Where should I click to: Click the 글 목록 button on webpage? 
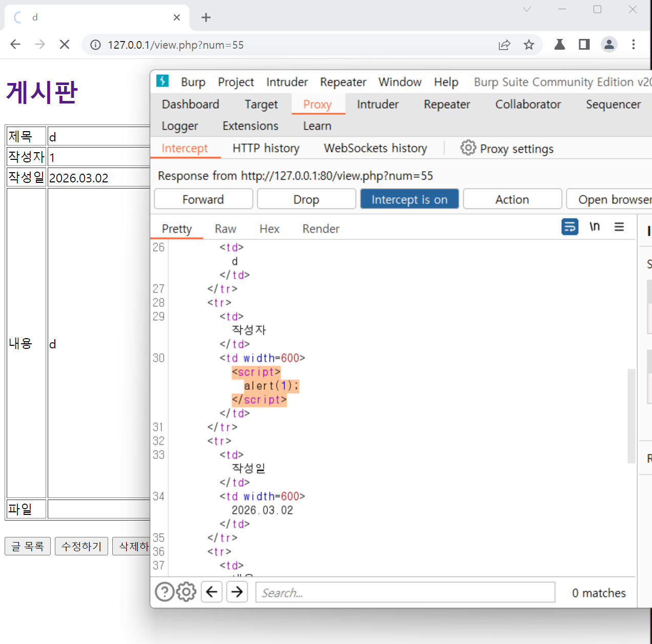(x=28, y=546)
